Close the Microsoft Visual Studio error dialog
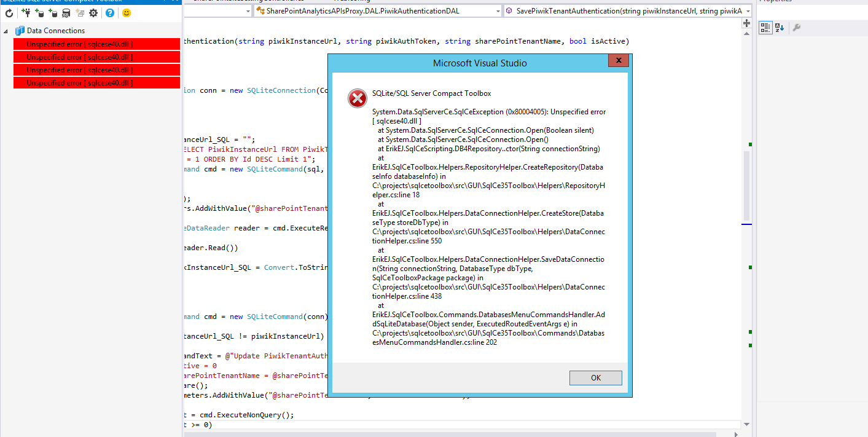The image size is (868, 437). [x=618, y=60]
